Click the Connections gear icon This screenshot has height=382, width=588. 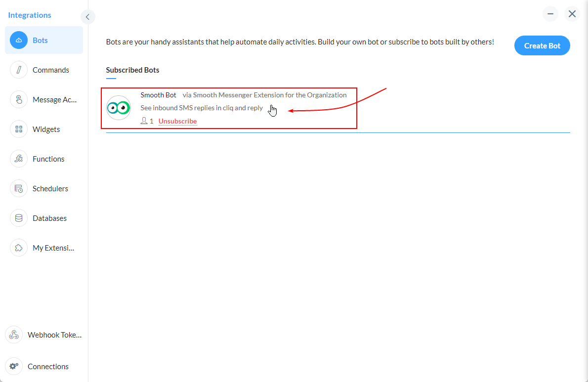[14, 366]
